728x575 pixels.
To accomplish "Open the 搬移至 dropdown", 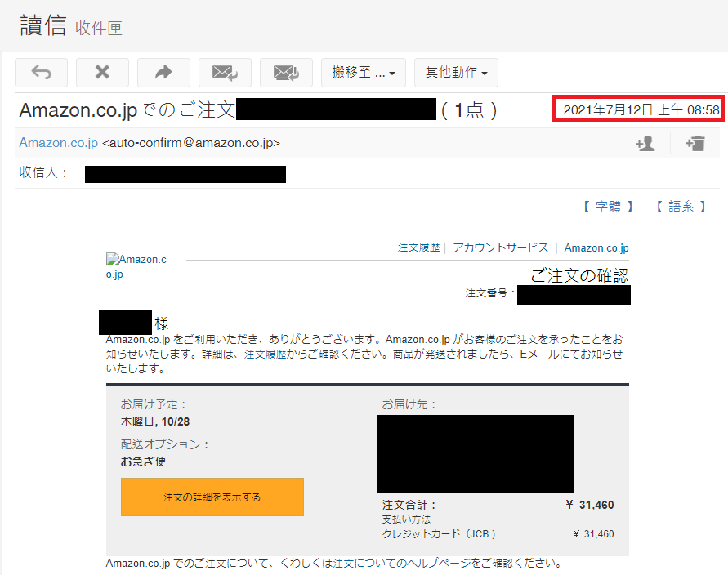I will (364, 73).
